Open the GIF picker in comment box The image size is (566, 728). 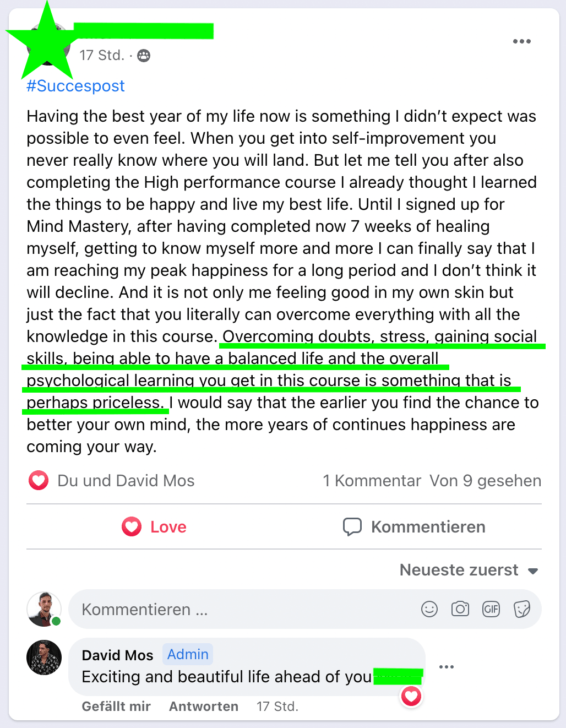click(491, 609)
